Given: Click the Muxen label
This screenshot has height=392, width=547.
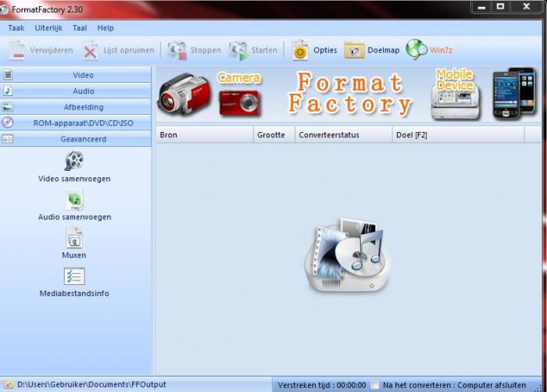Looking at the screenshot, I should [74, 255].
